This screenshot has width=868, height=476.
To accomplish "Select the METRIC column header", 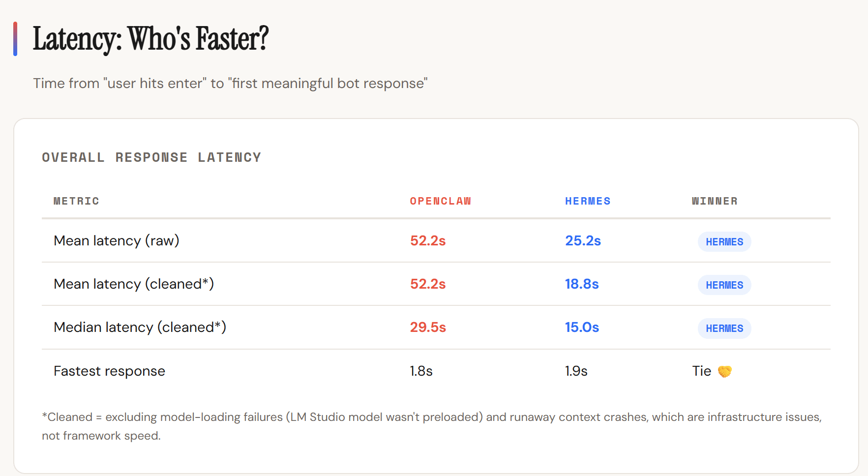I will coord(76,201).
